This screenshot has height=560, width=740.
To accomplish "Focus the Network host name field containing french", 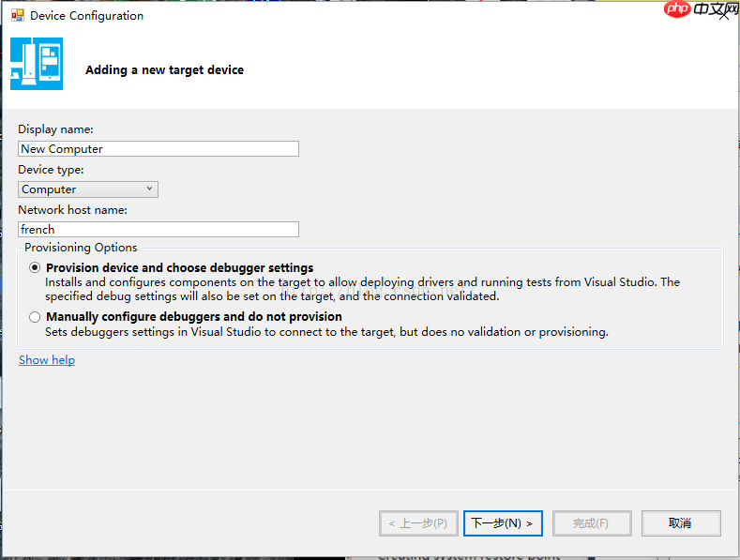I will click(159, 229).
